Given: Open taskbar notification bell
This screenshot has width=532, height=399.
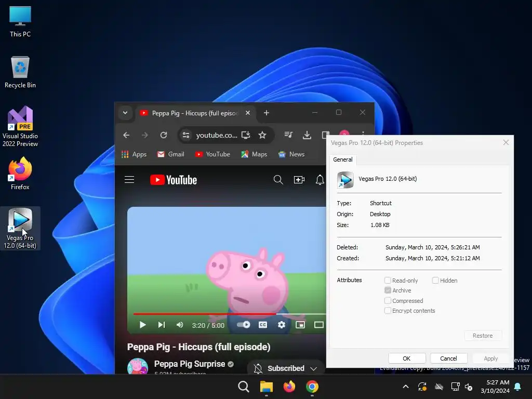Looking at the screenshot, I should click(x=518, y=387).
